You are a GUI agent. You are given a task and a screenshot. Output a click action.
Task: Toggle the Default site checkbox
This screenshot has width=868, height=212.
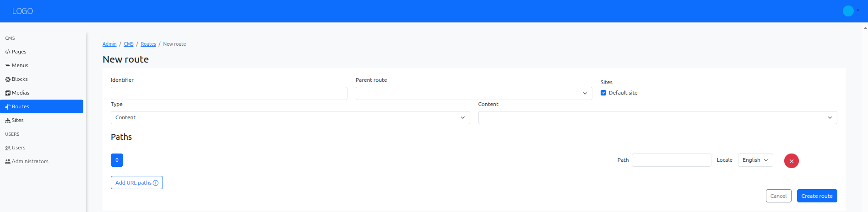[x=603, y=93]
